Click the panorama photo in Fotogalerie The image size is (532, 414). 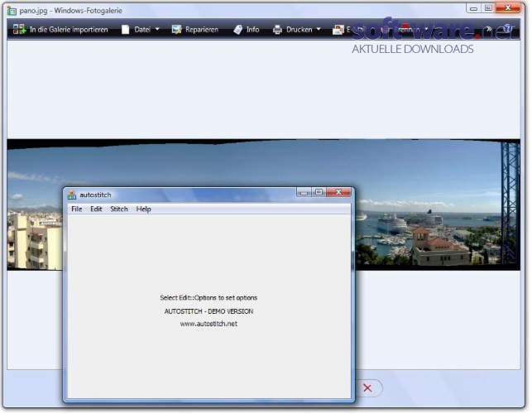coord(263,205)
